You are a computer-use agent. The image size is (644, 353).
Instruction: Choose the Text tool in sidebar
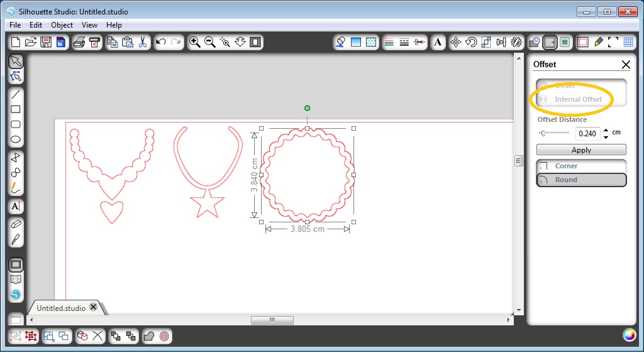[x=16, y=206]
